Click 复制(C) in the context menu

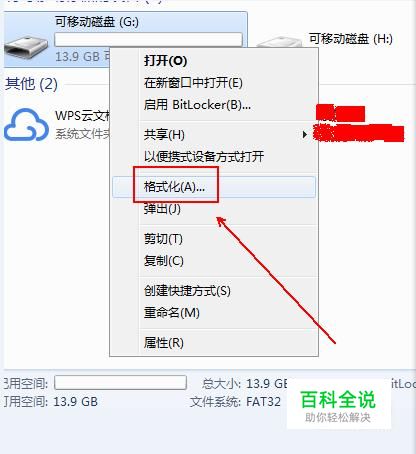pos(164,261)
